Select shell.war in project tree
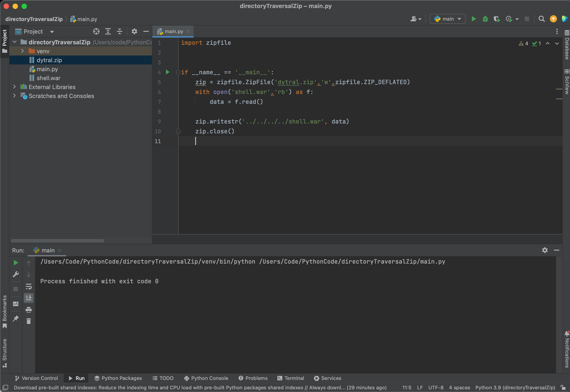The width and height of the screenshot is (570, 392). pos(48,78)
